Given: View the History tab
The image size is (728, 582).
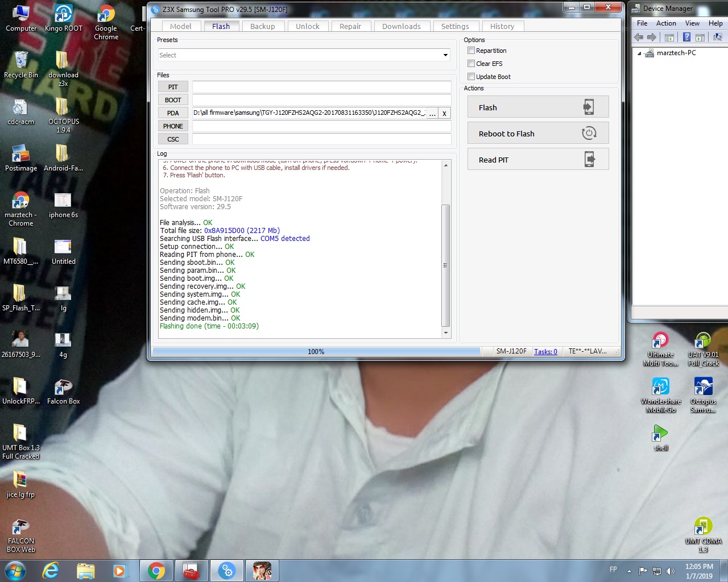Looking at the screenshot, I should (502, 26).
